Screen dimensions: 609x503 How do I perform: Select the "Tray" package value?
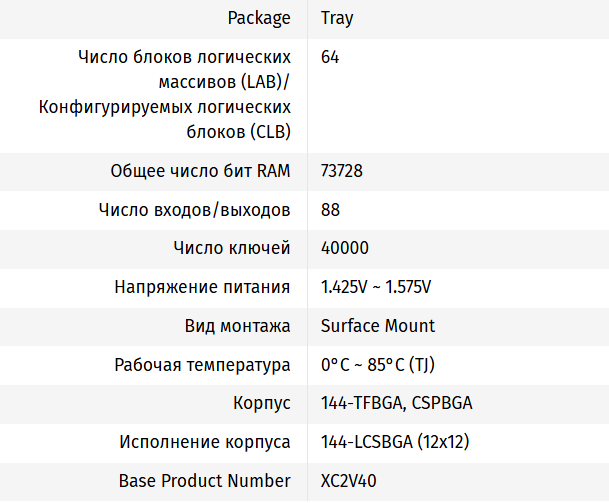(x=337, y=18)
